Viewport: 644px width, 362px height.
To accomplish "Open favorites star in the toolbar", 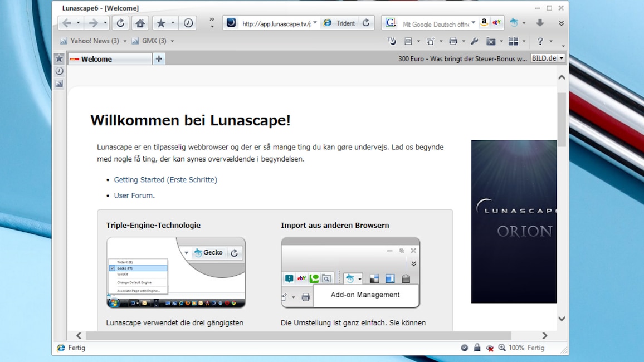I will point(161,23).
